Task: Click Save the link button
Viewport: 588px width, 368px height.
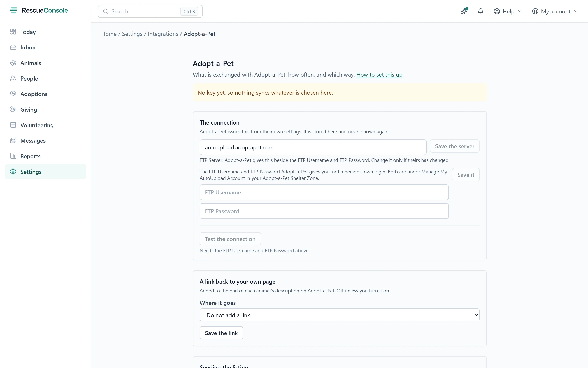Action: [221, 333]
